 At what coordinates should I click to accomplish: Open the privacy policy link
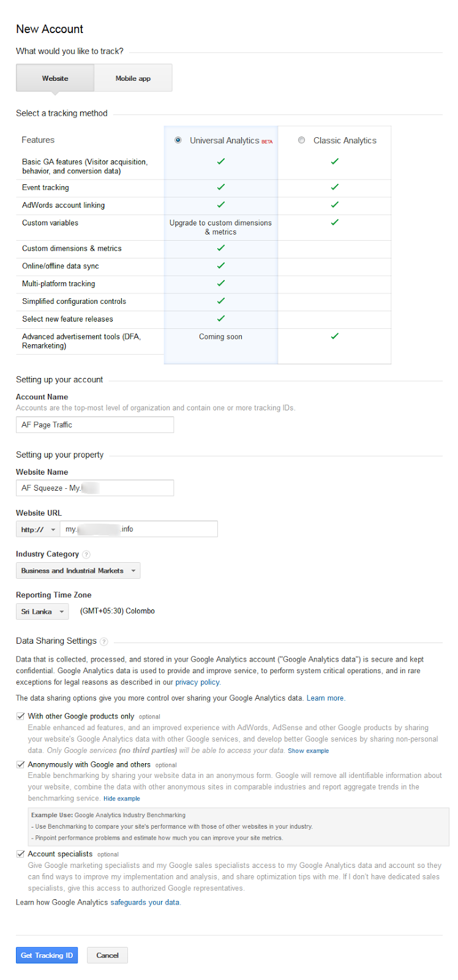[x=197, y=682]
